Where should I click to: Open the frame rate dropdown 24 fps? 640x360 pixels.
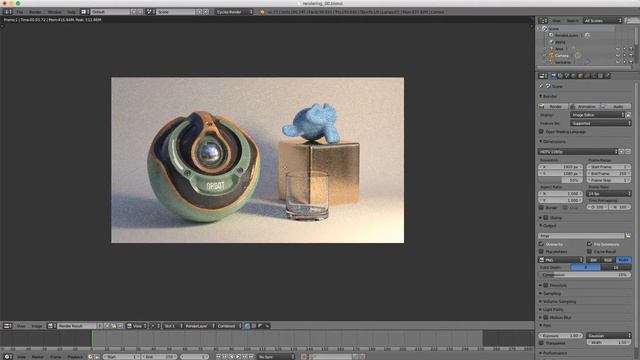tap(609, 193)
